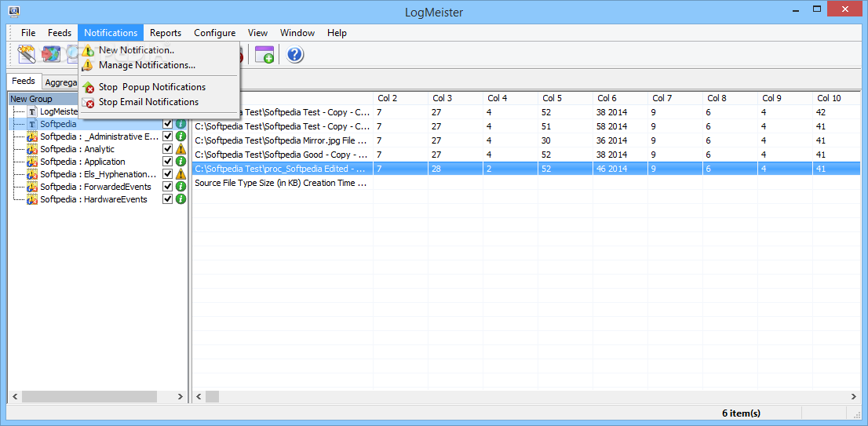Switch to the Aggrega... tab

60,82
